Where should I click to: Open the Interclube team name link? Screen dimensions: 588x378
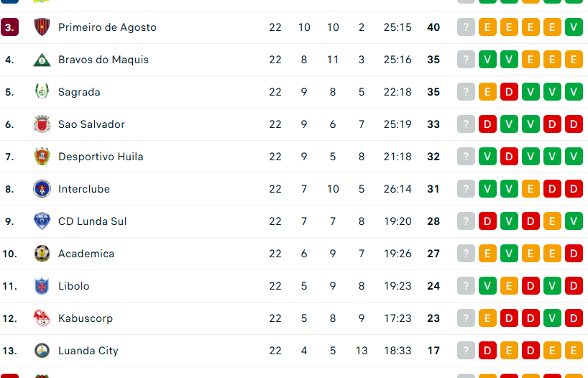point(84,189)
